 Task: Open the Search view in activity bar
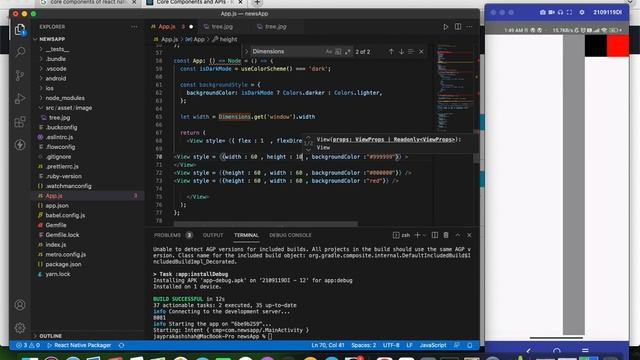[x=20, y=52]
